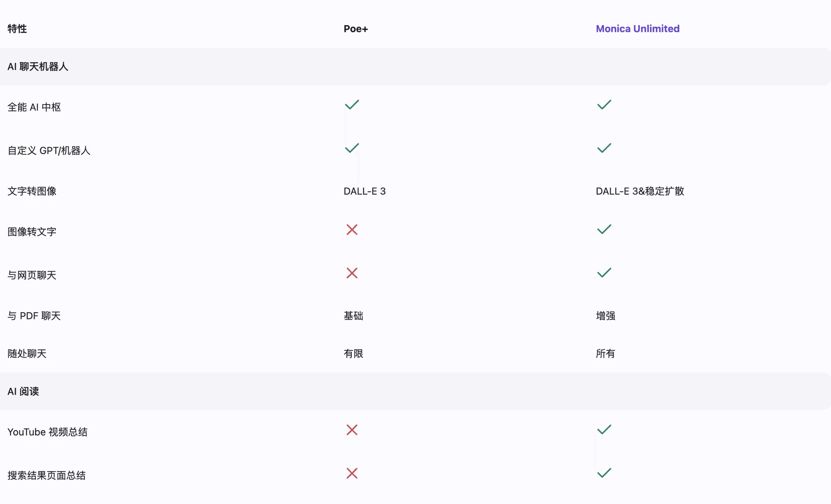The image size is (831, 504).
Task: Click Monica checkmark for 图像转文字
Action: pos(604,229)
